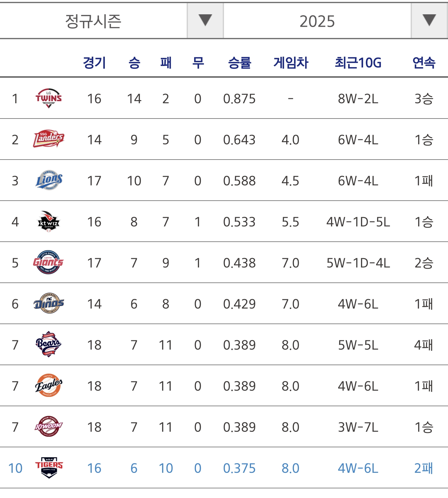Open the 정규시즌 selector field
This screenshot has height=498, width=448.
(x=93, y=21)
